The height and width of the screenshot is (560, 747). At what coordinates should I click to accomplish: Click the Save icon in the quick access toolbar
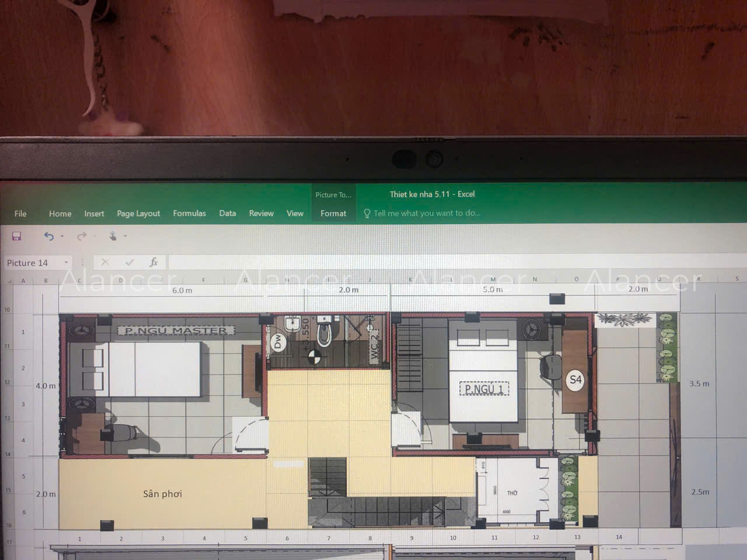click(x=16, y=236)
